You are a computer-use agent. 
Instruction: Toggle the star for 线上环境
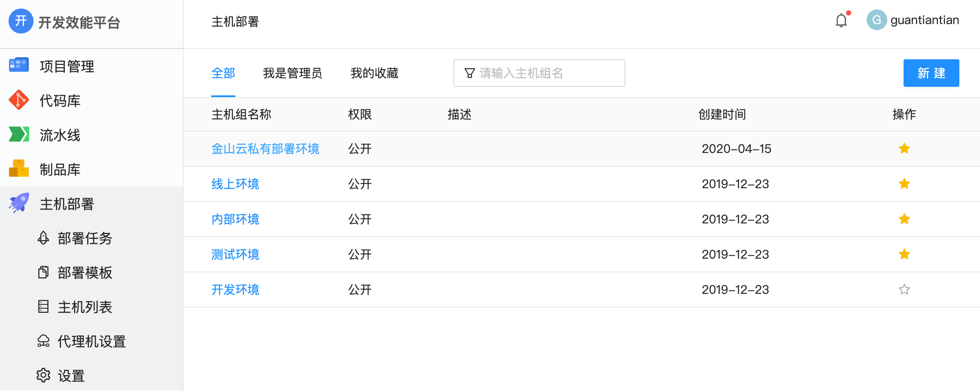pos(904,183)
